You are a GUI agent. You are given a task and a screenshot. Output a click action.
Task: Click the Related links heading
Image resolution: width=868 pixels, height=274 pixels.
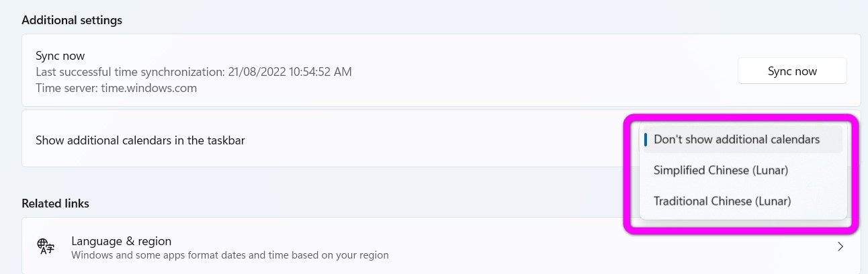(x=55, y=203)
